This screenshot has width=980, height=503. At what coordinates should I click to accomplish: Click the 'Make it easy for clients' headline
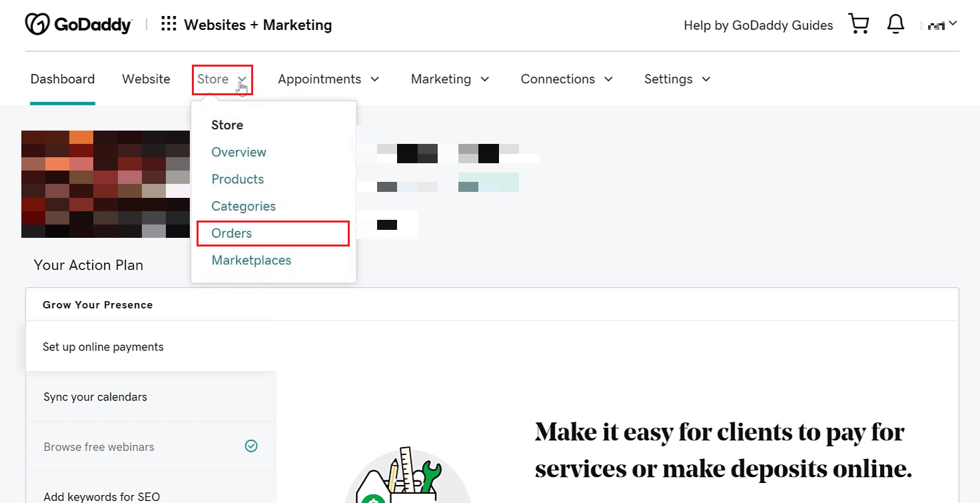pos(724,451)
